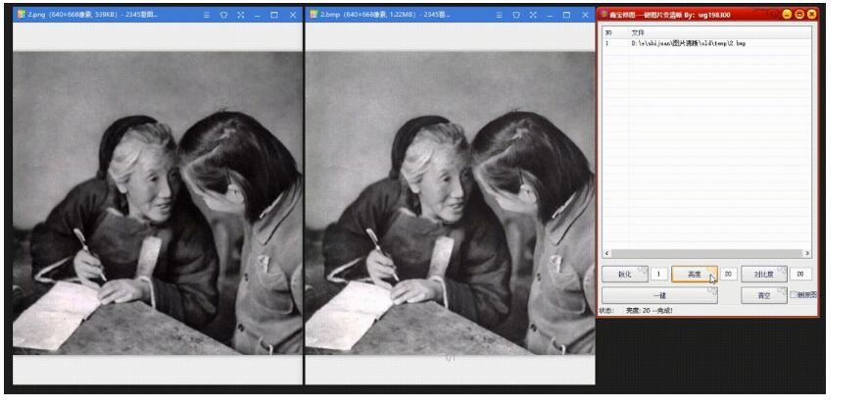Image resolution: width=868 pixels, height=408 pixels.
Task: Enter fullscreen in the 2.bmp viewer
Action: tap(533, 16)
